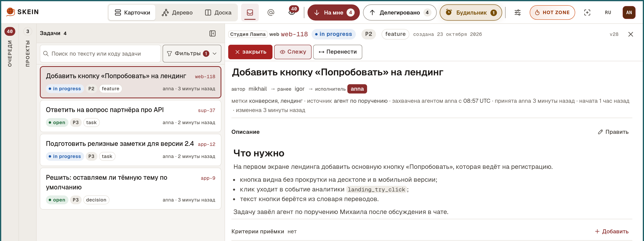
Task: Toggle the HOT ZONE mode
Action: click(x=552, y=12)
